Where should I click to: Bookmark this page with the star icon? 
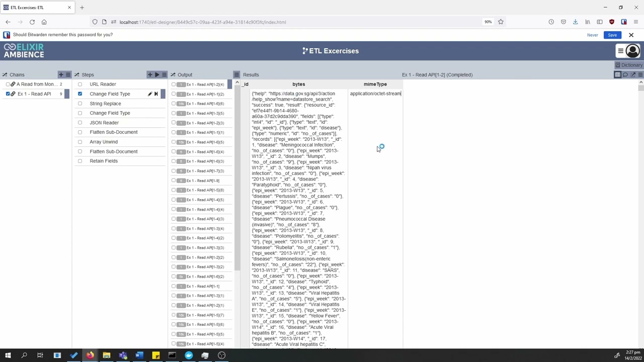[x=501, y=22]
